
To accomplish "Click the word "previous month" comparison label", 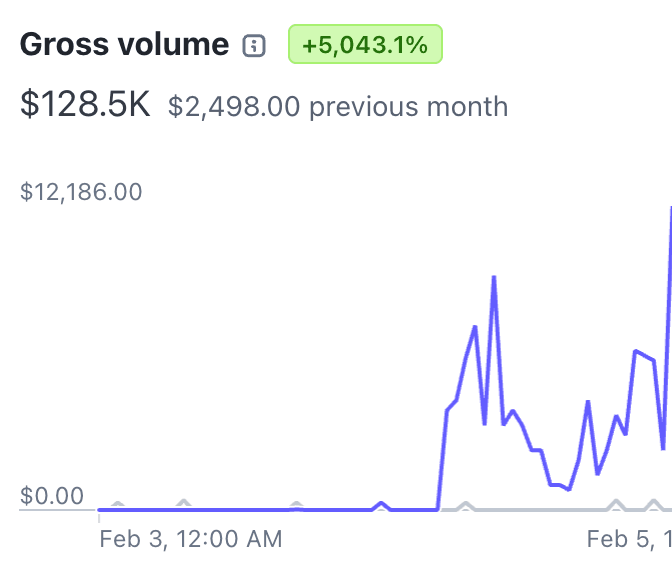I will pos(408,107).
